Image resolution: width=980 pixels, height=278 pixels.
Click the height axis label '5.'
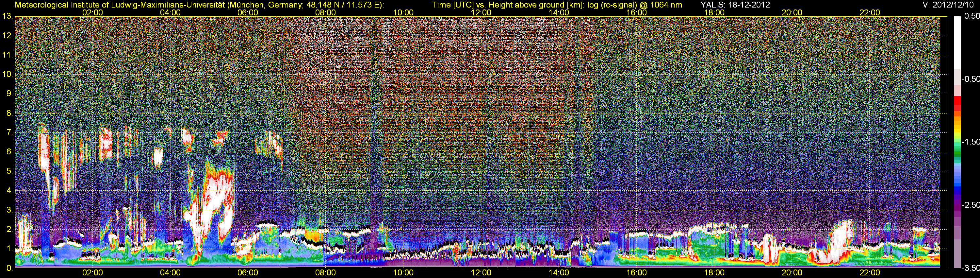pos(9,171)
